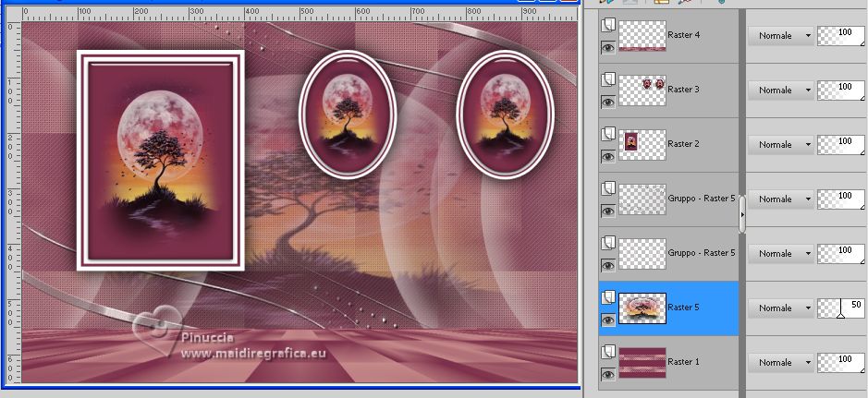The height and width of the screenshot is (398, 868).
Task: Open the Normale blend mode dropdown for Raster 3
Action: coord(780,90)
